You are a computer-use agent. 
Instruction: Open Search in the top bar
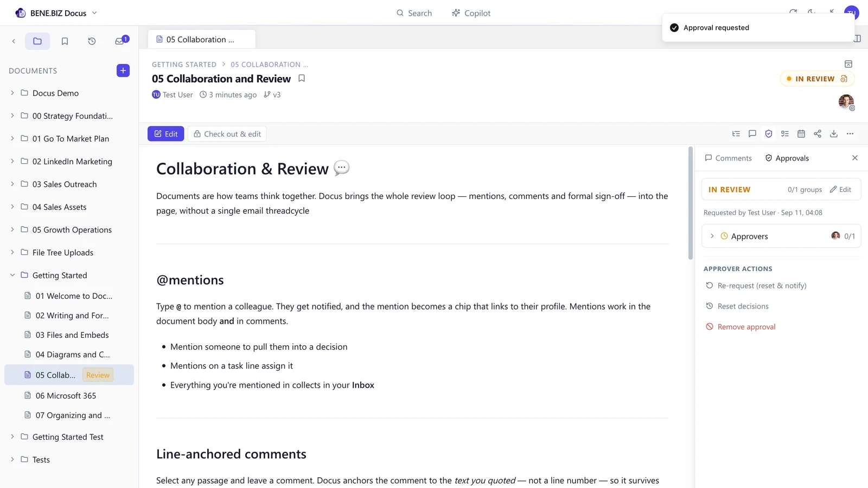coord(414,13)
